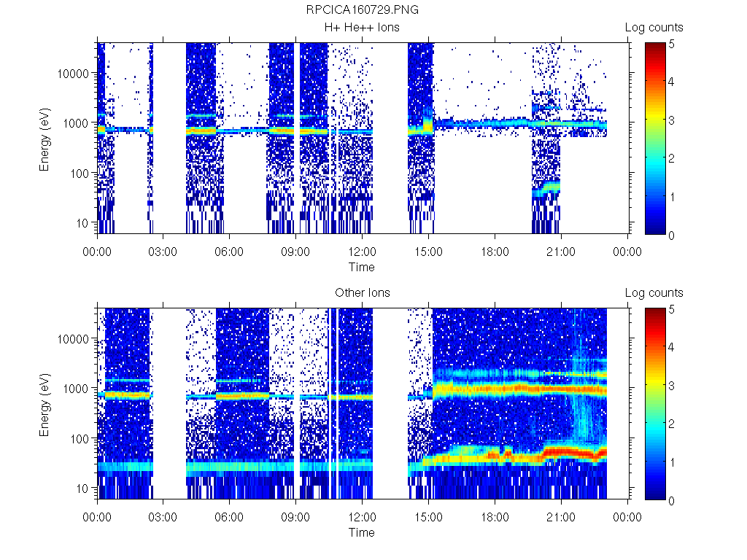Click the top panel's color scale bar
Screen dimensions: 747x560
tap(654, 138)
